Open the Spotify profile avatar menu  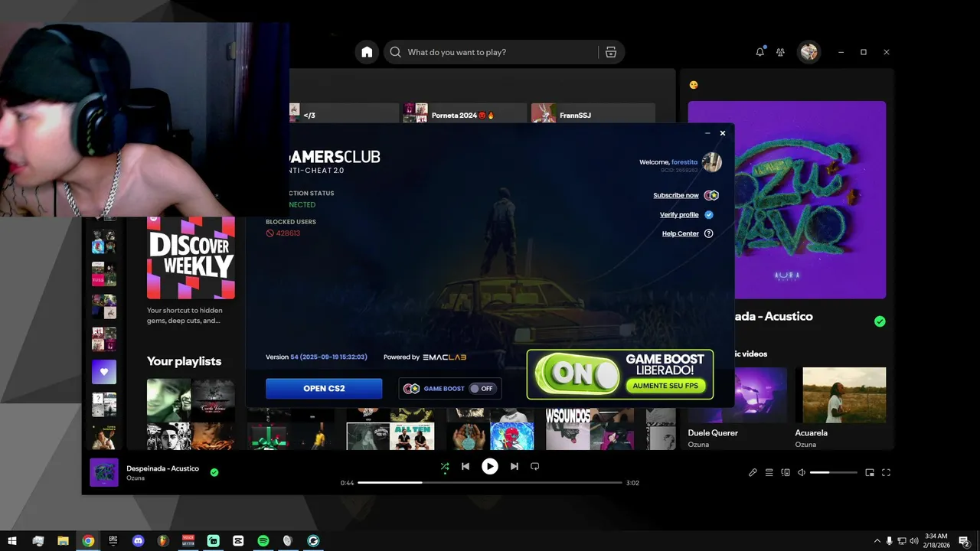click(x=808, y=52)
